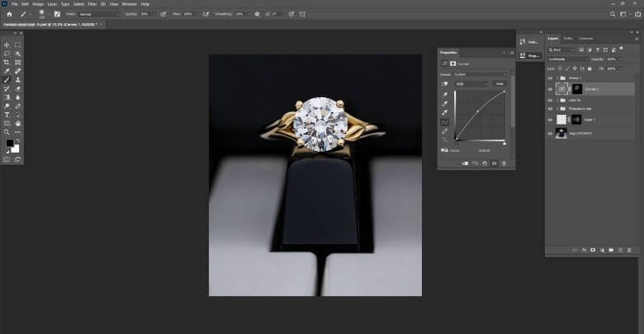Expand the Frequency sep group
The width and height of the screenshot is (644, 334).
point(557,109)
